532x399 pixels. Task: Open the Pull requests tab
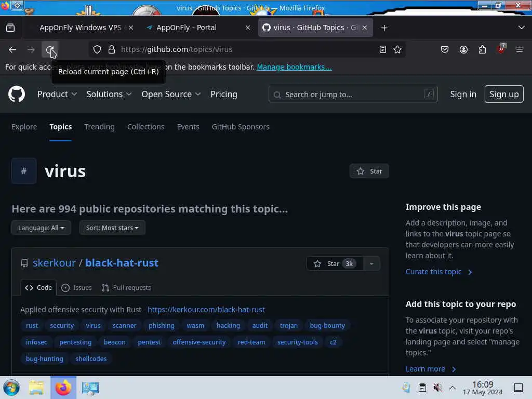tap(126, 288)
